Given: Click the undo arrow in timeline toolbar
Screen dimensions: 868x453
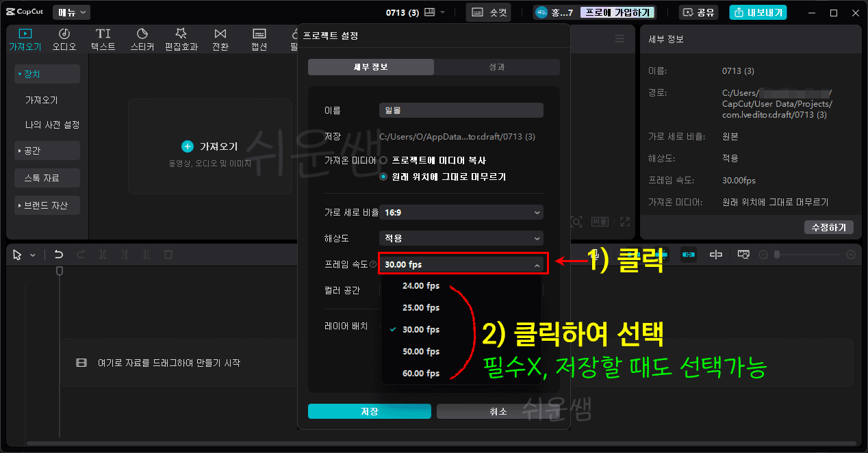Looking at the screenshot, I should pos(59,255).
